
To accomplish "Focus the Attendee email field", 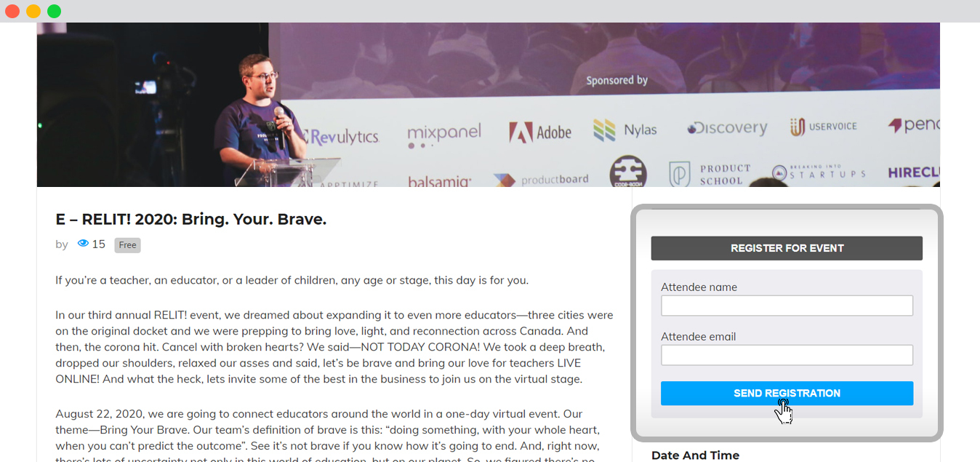I will pyautogui.click(x=787, y=355).
